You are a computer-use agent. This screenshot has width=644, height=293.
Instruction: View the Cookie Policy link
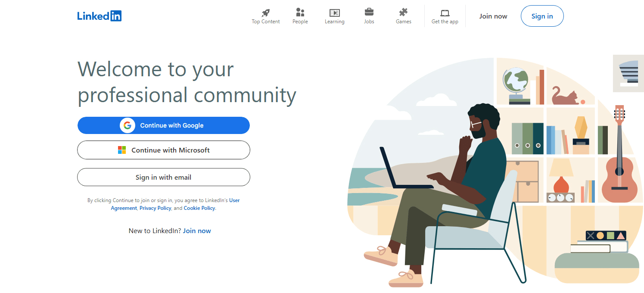[199, 208]
